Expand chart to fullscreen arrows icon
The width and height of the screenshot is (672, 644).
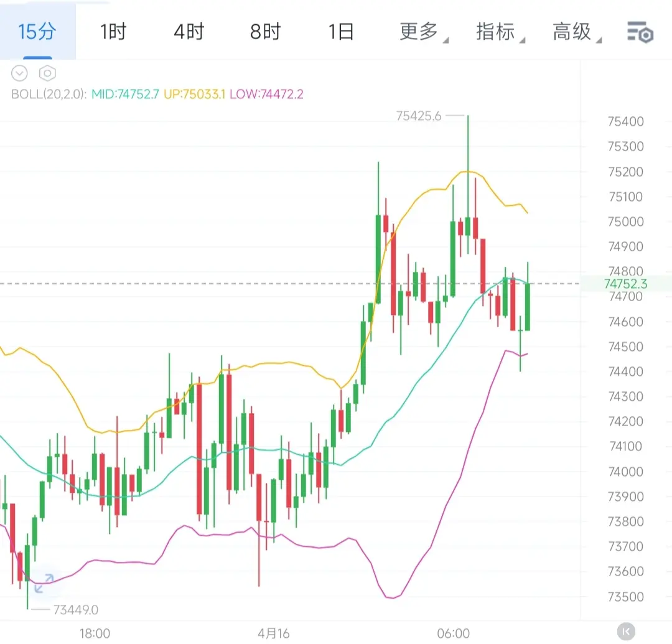(x=44, y=583)
